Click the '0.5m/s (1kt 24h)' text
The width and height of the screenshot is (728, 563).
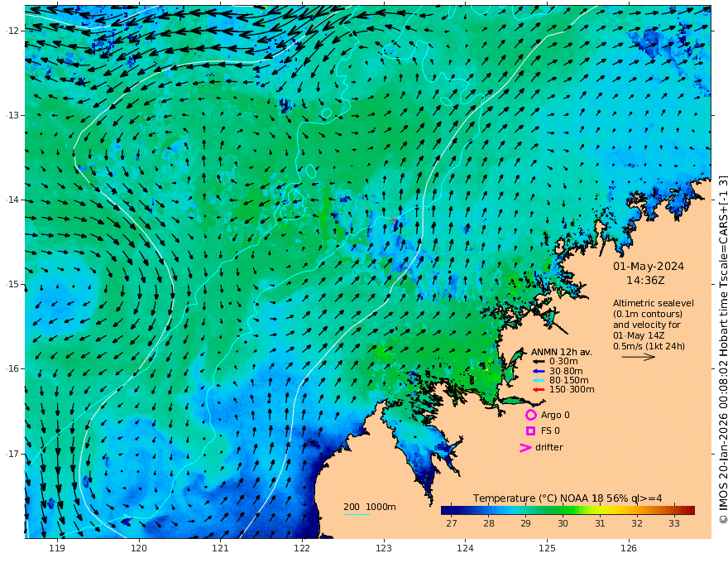(649, 346)
